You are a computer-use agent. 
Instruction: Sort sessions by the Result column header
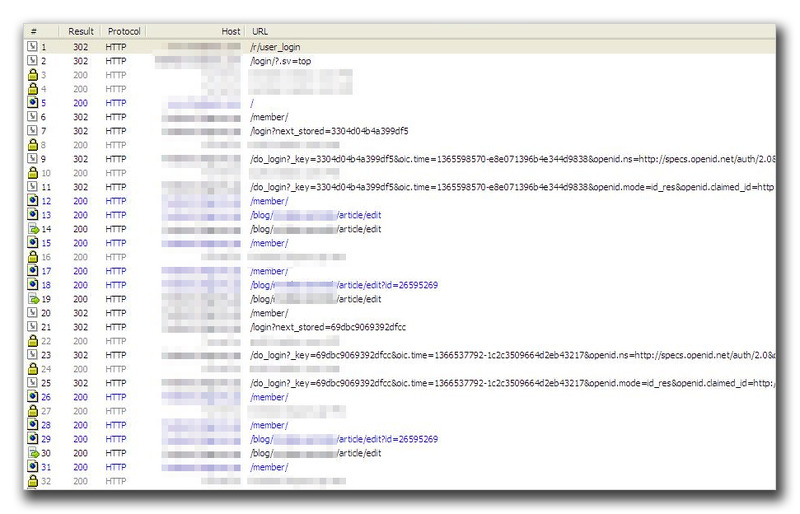point(81,32)
